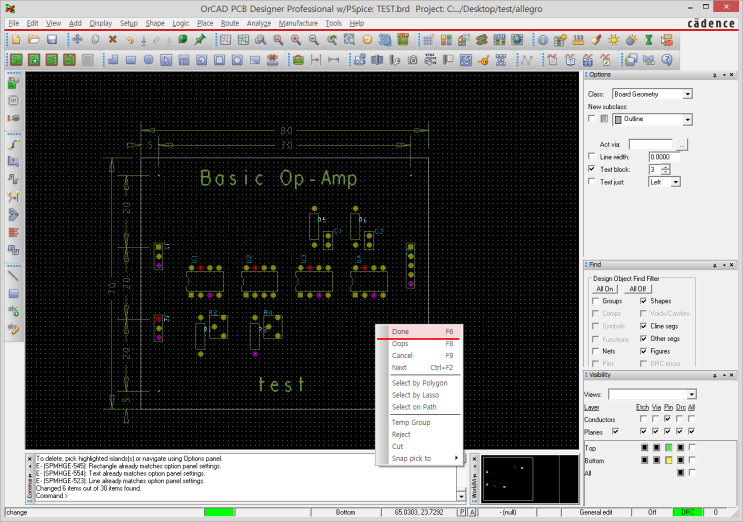
Task: Enable the Line width checkbox
Action: point(592,157)
